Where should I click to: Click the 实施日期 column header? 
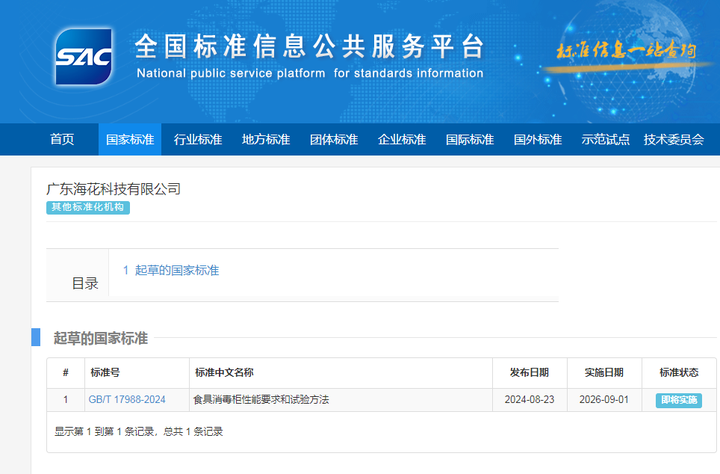(604, 372)
